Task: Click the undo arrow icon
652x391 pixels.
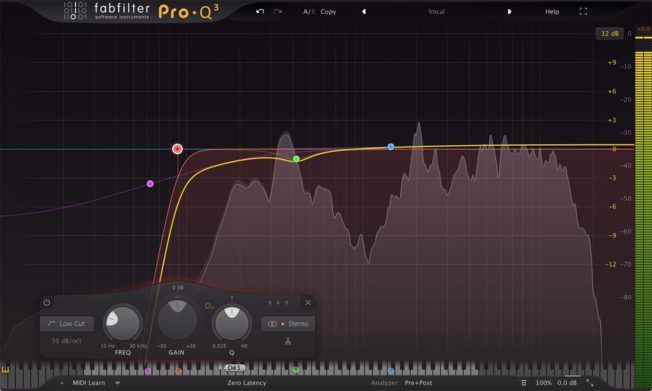Action: (x=260, y=12)
